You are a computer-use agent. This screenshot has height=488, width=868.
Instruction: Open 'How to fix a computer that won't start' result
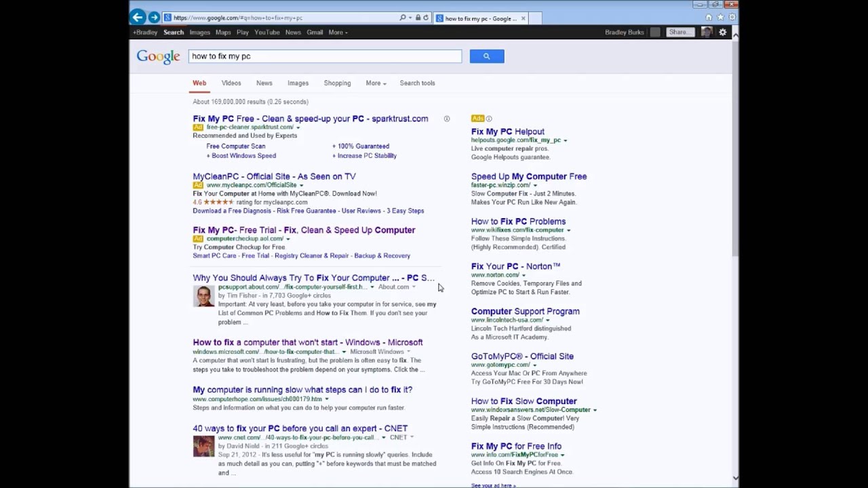308,342
